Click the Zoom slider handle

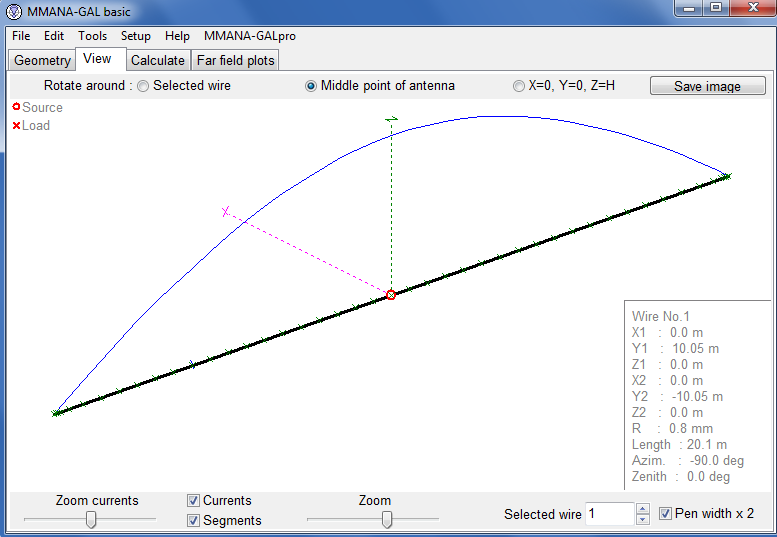pyautogui.click(x=387, y=520)
